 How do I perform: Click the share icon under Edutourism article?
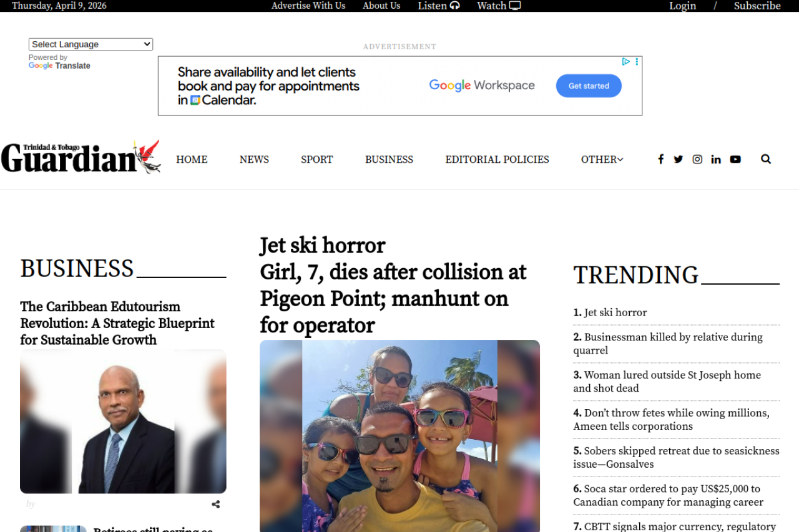[215, 505]
